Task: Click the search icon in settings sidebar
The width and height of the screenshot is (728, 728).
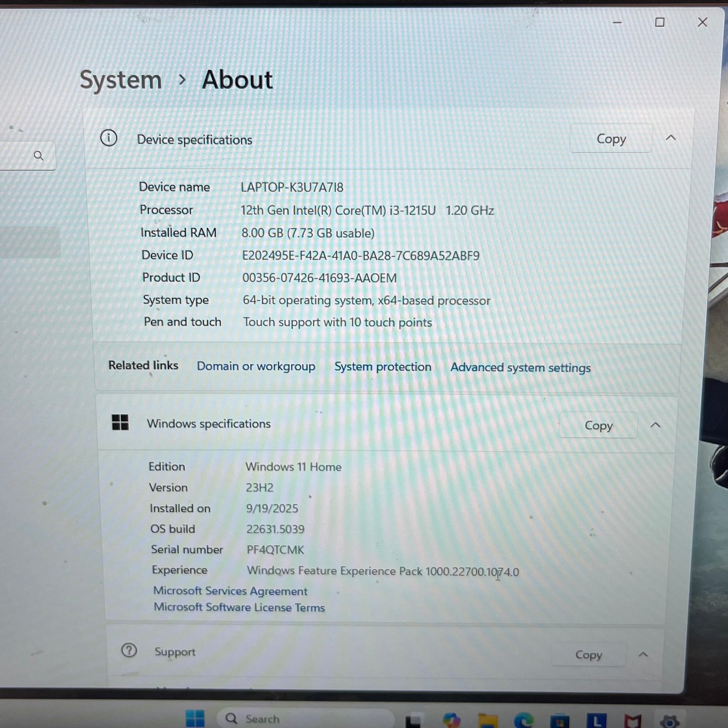Action: pyautogui.click(x=39, y=156)
